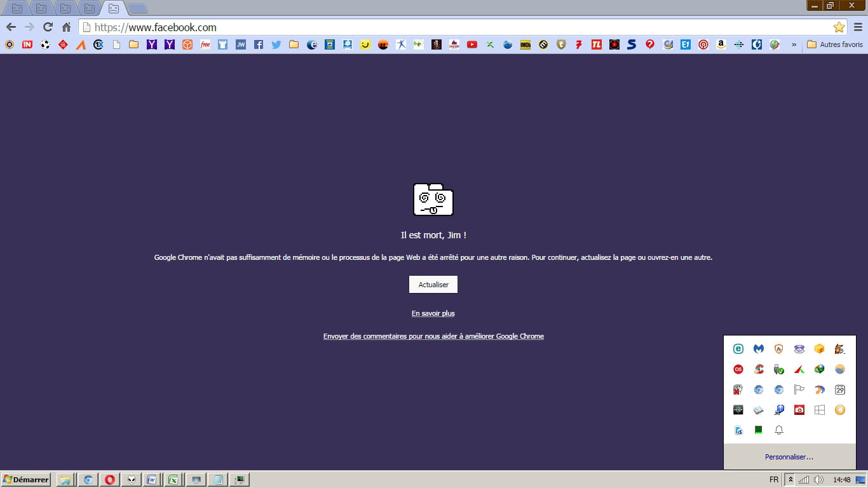Open the Last.fm tray icon

(x=738, y=369)
